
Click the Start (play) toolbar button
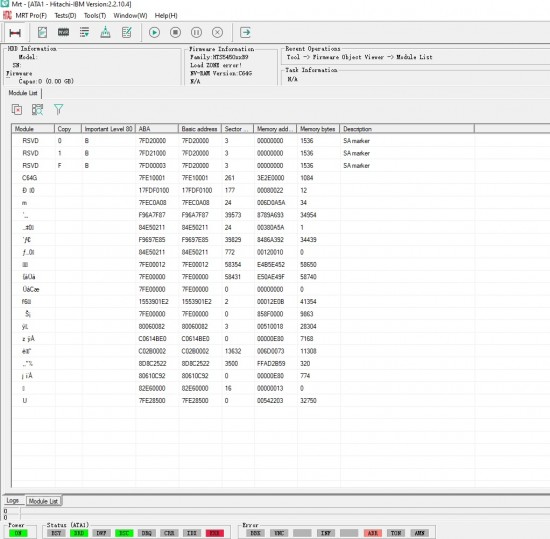coord(154,33)
